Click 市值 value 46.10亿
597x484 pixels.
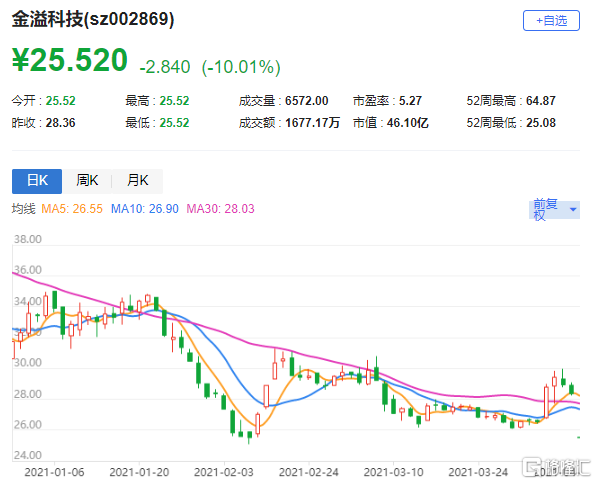407,123
